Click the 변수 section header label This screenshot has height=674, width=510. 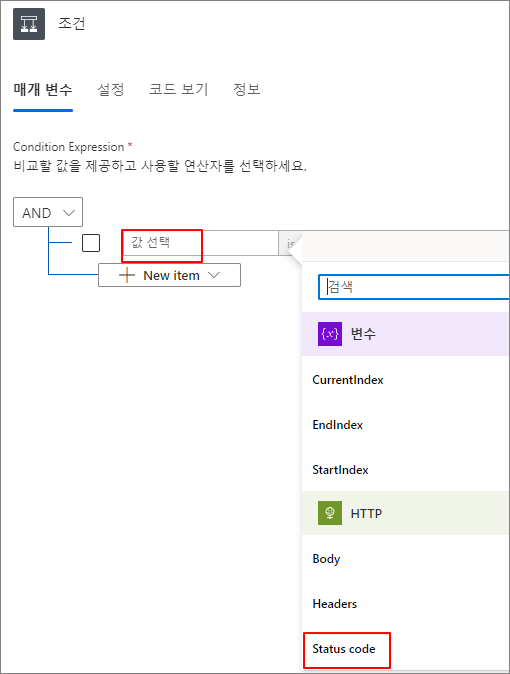coord(363,334)
